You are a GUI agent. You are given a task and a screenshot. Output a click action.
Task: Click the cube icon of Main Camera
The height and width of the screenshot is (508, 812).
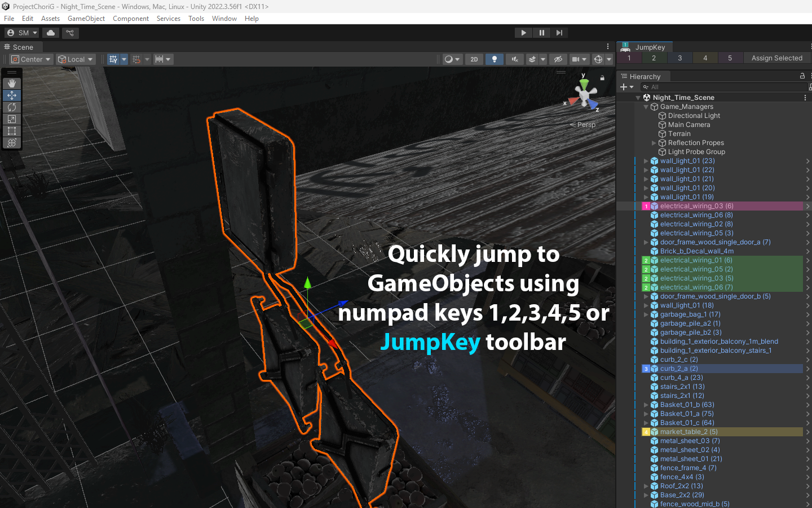coord(663,125)
